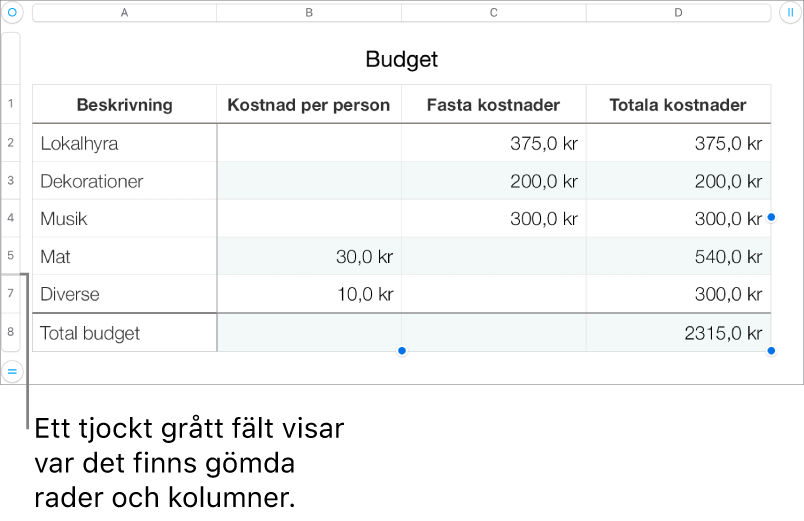
Task: Select column D header tab
Action: (678, 13)
